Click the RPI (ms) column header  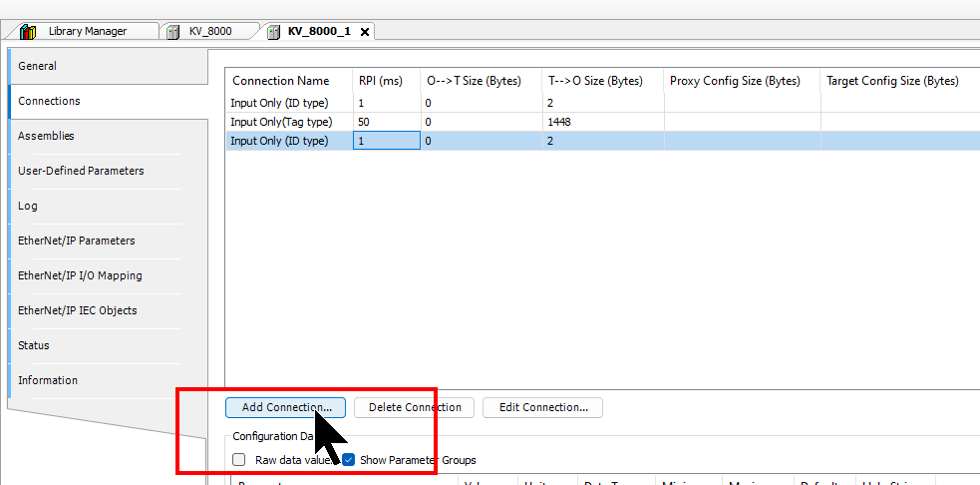tap(387, 81)
